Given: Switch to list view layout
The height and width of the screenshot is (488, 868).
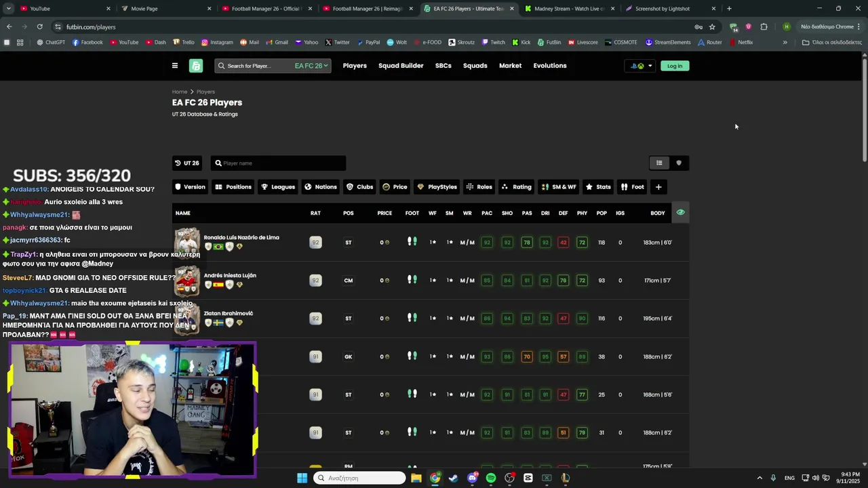Looking at the screenshot, I should coord(659,163).
